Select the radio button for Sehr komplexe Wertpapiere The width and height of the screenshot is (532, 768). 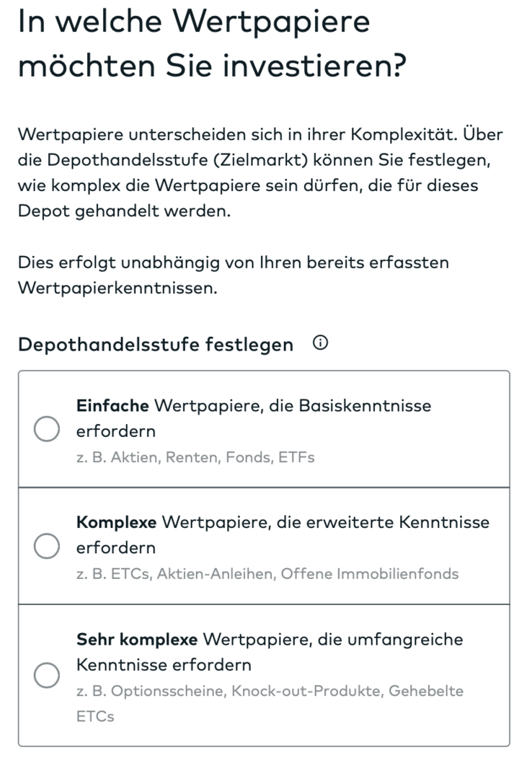click(46, 675)
